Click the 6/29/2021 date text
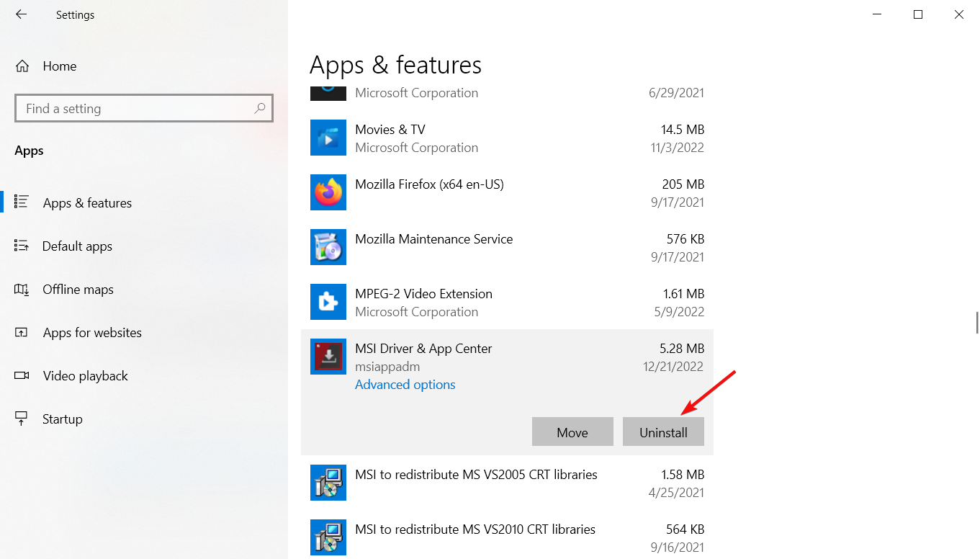This screenshot has width=980, height=559. tap(676, 93)
